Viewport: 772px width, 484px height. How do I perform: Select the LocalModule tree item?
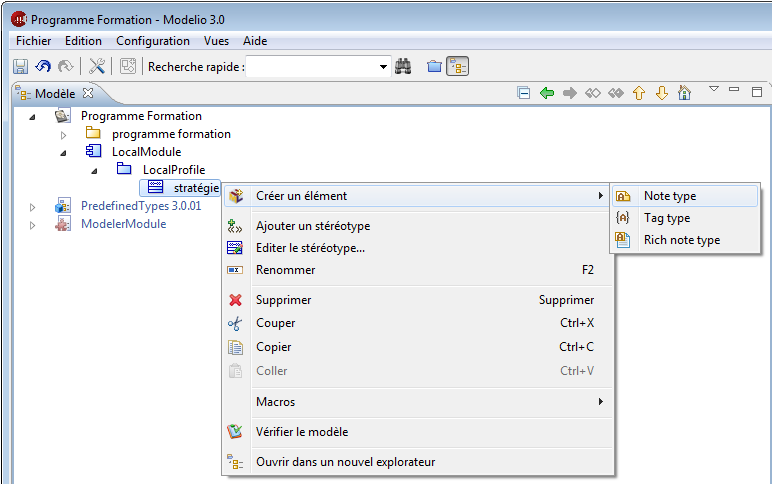(x=146, y=152)
